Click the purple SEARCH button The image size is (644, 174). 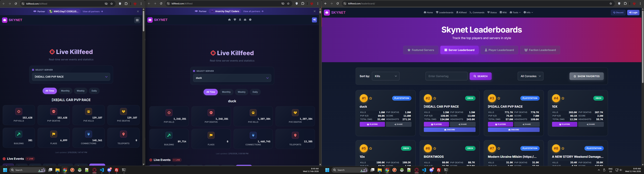point(481,76)
